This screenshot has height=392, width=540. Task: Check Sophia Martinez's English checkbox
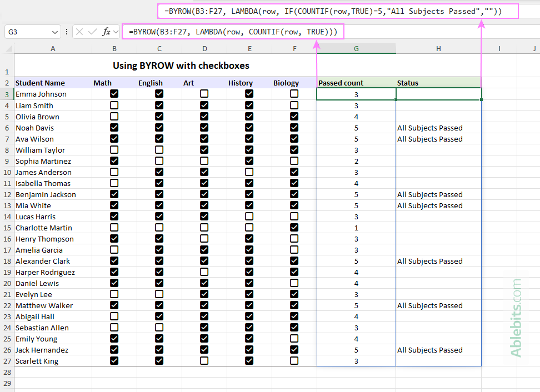pos(159,161)
